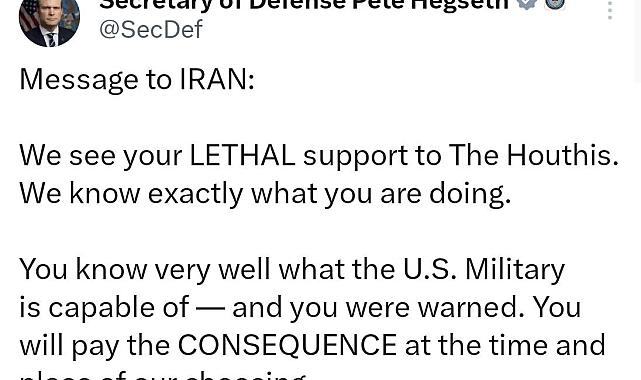Click the line "We know exactly what you are doing."
Screen dimensions: 641x380
tap(265, 194)
